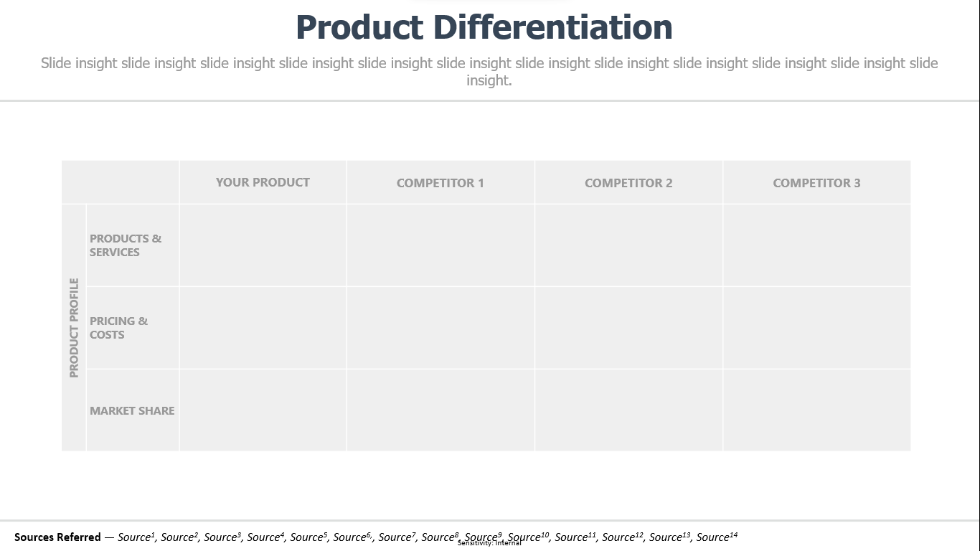Select the COMPETITOR 1 column header
The height and width of the screenshot is (551, 980).
pyautogui.click(x=440, y=182)
